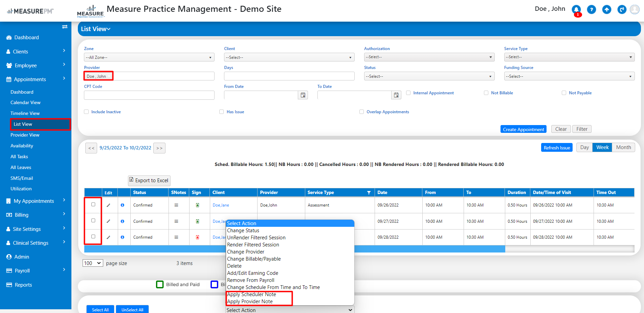Open the Status filter dropdown
The width and height of the screenshot is (644, 313).
[x=429, y=76]
